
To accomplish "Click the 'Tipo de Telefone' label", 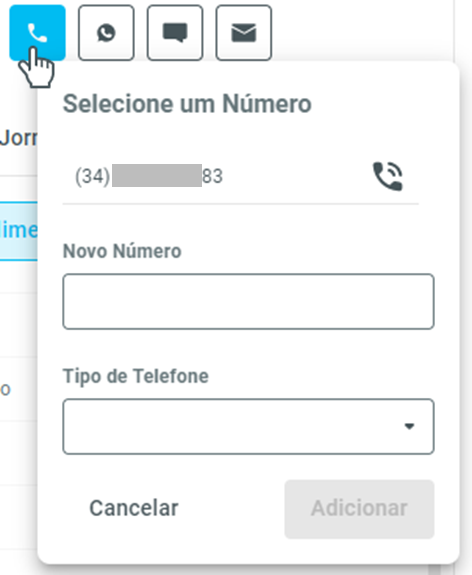I will pos(136,376).
